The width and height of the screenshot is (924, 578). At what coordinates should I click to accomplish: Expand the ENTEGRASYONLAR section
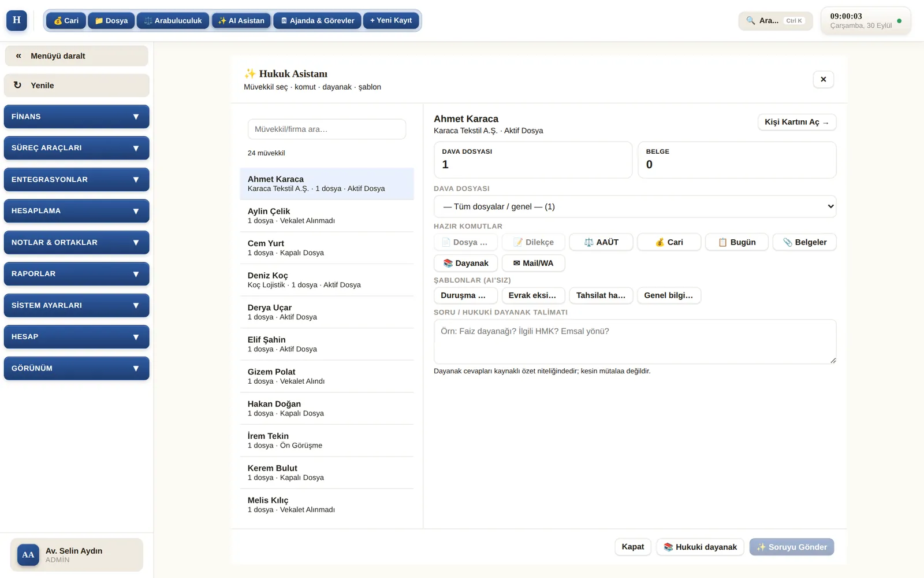[76, 180]
